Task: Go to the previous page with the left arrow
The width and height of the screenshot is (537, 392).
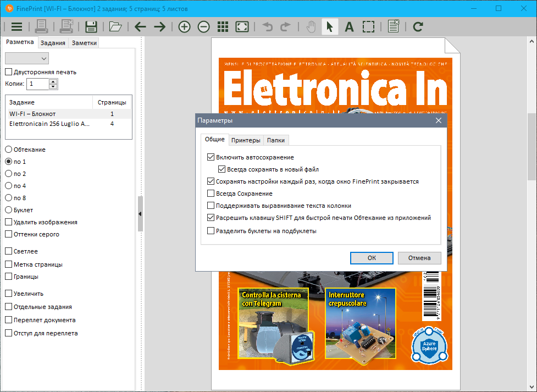Action: [x=140, y=26]
